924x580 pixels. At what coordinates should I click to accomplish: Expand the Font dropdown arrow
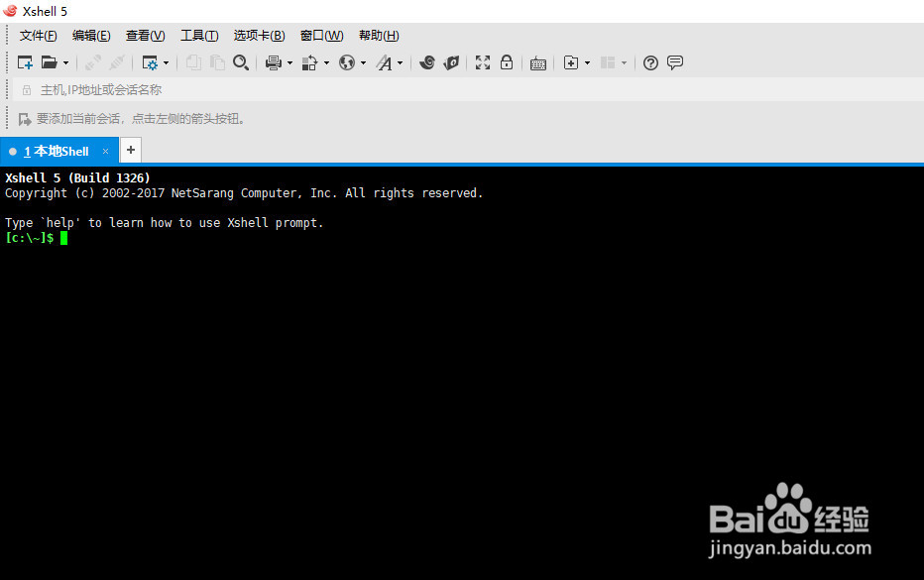pos(401,63)
